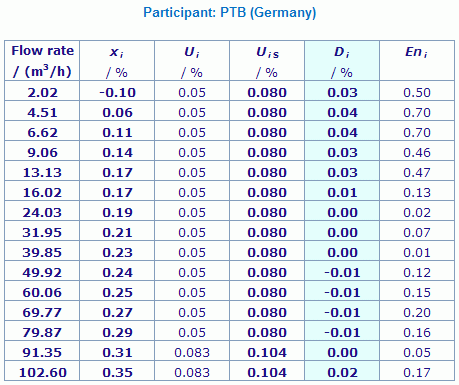459x385 pixels.
Task: Select the Di column header
Action: [x=342, y=61]
